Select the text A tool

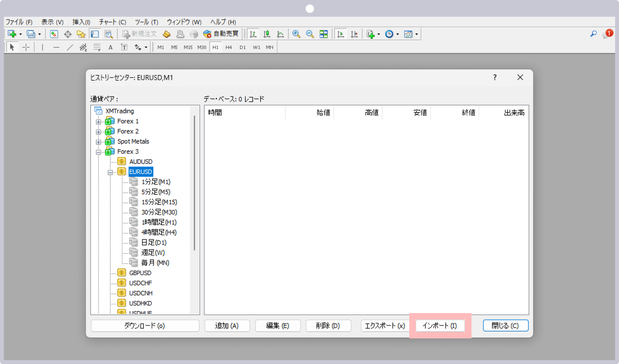(110, 47)
